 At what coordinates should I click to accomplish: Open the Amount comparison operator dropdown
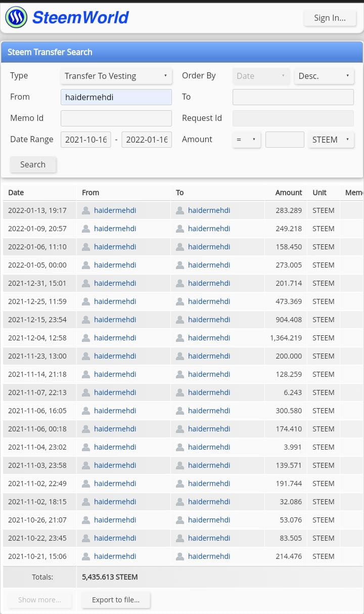pyautogui.click(x=246, y=140)
